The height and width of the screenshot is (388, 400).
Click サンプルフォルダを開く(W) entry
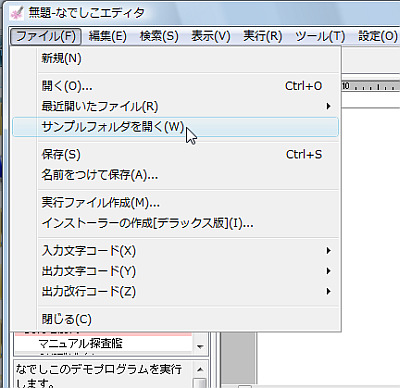[x=175, y=127]
